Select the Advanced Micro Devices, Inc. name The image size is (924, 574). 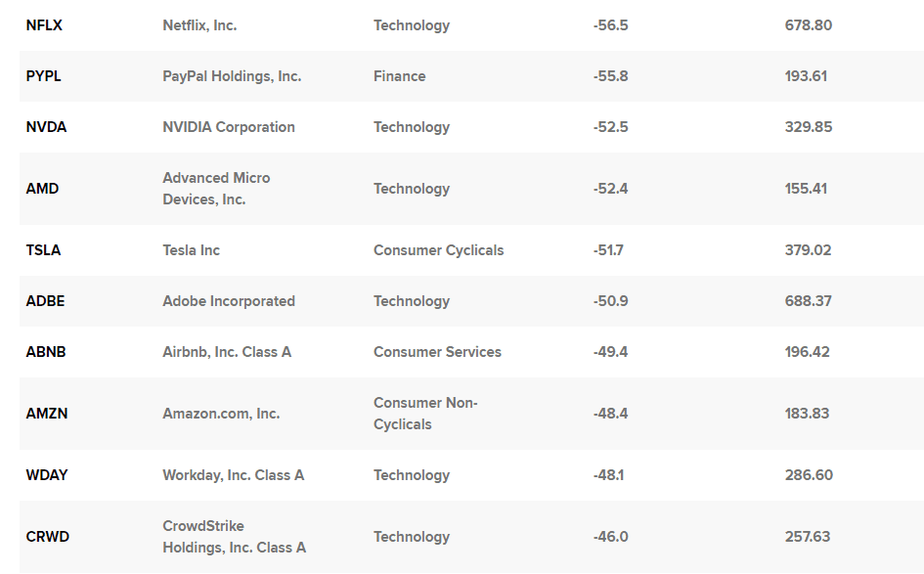click(216, 189)
